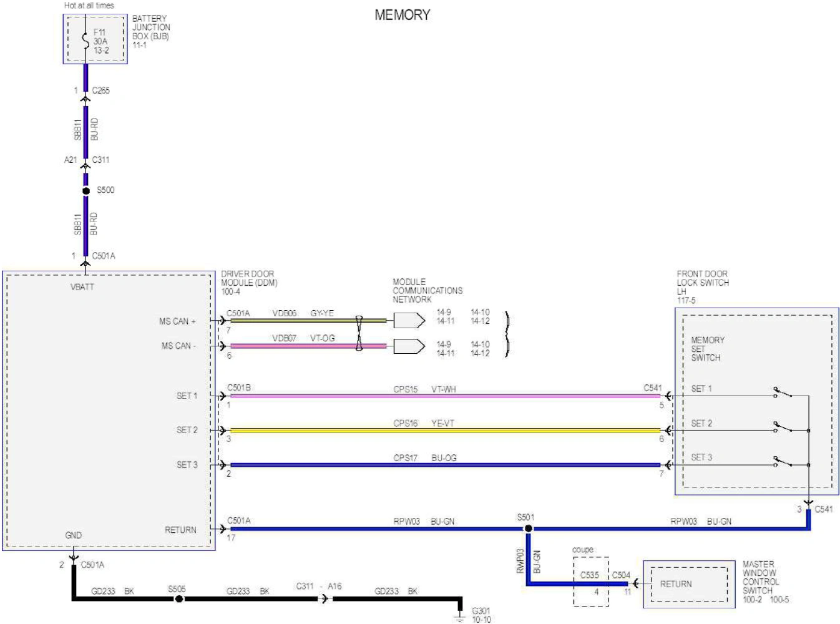Viewport: 840px width, 624px height.
Task: Select the S505 splice dot
Action: 179,599
